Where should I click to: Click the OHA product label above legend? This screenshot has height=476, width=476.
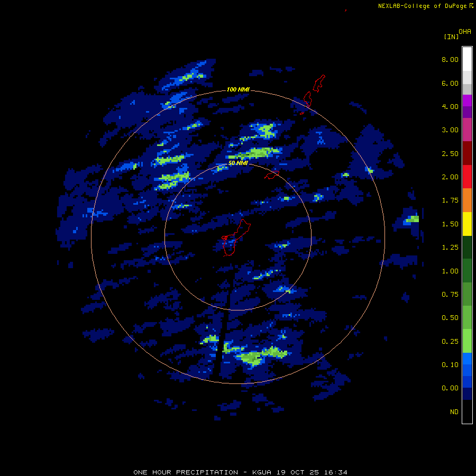465,32
